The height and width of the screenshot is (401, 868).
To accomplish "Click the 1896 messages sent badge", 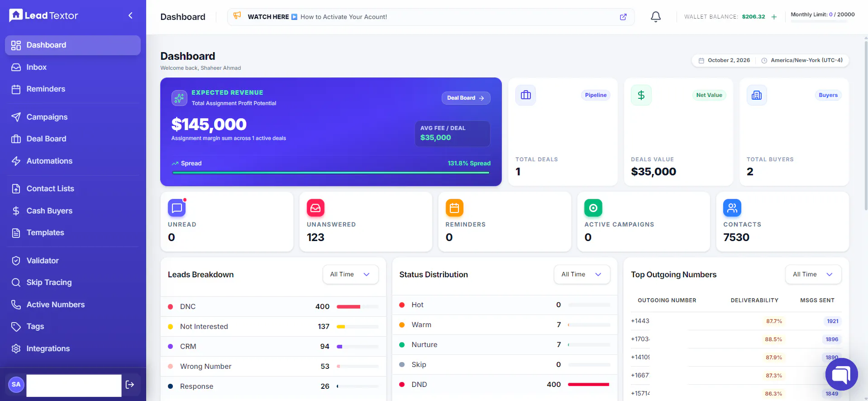I will [x=832, y=339].
